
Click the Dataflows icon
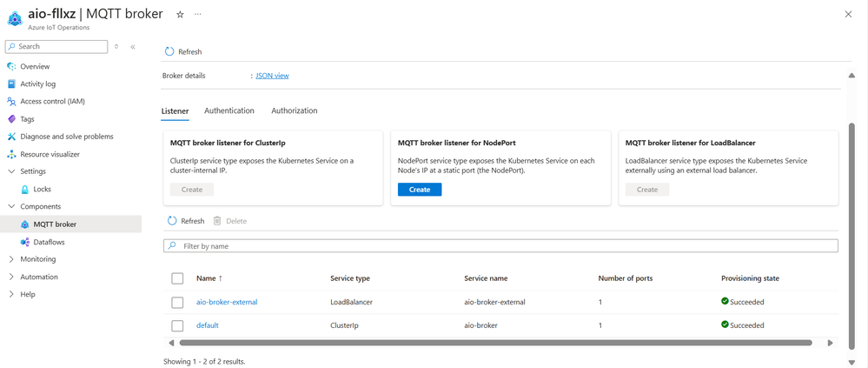24,242
